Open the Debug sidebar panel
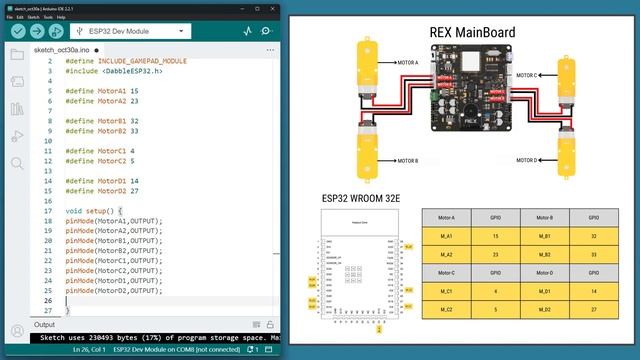The image size is (640, 360). pos(17,136)
